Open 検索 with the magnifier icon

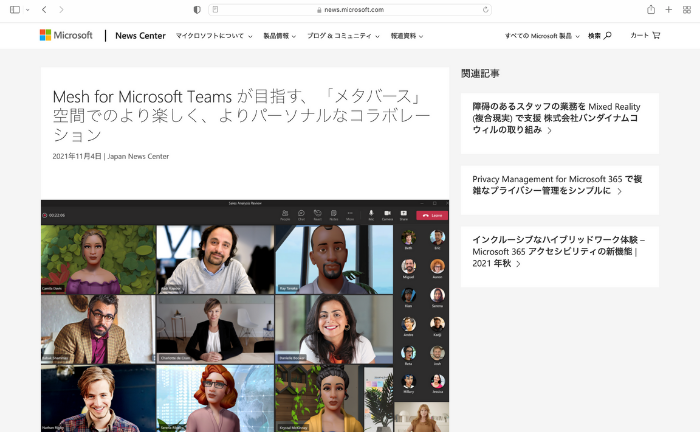point(600,36)
